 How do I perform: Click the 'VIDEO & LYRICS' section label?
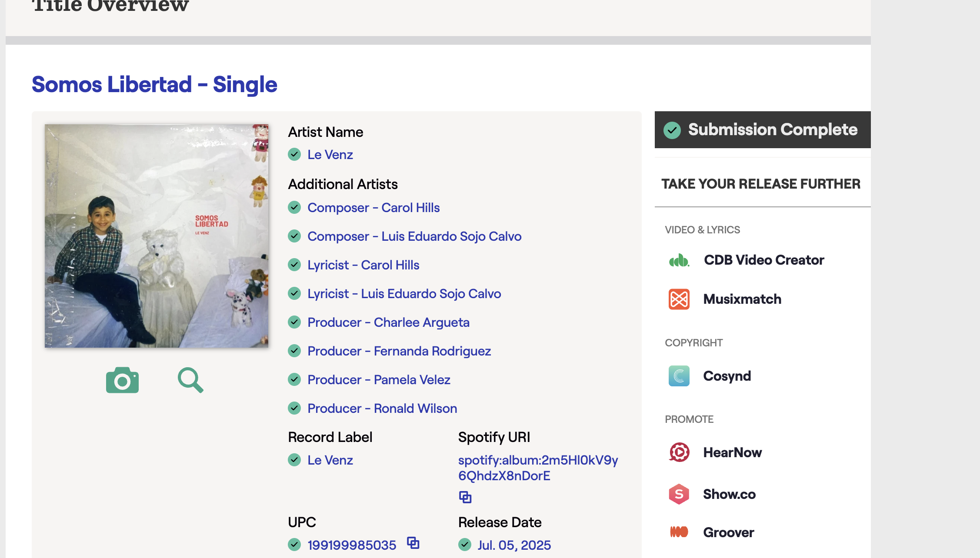pos(702,230)
